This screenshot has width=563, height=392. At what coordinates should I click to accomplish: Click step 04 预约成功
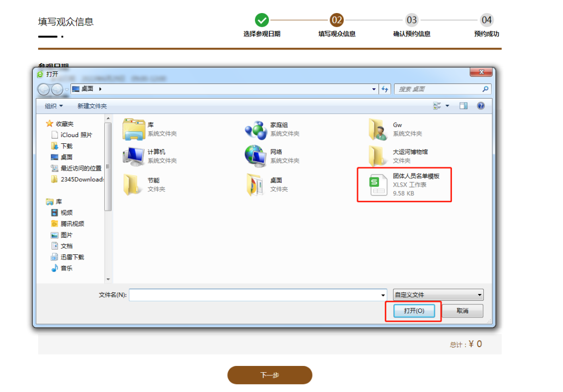click(x=486, y=20)
